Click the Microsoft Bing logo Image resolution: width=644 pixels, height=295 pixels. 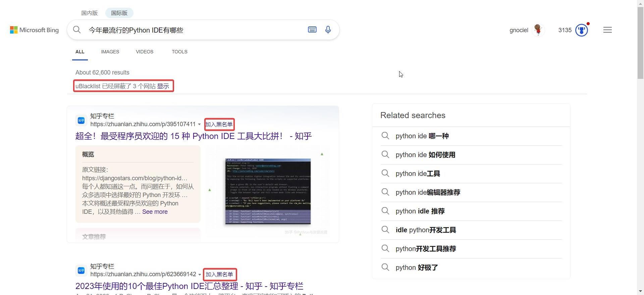34,30
